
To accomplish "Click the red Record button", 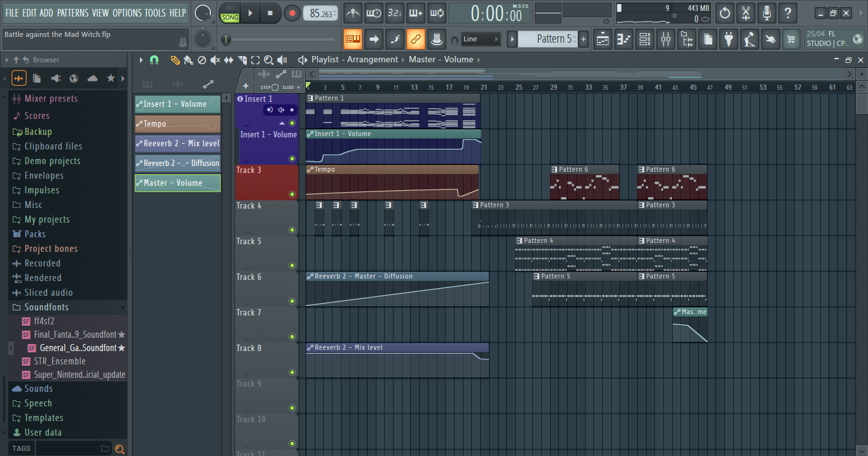I will [293, 13].
